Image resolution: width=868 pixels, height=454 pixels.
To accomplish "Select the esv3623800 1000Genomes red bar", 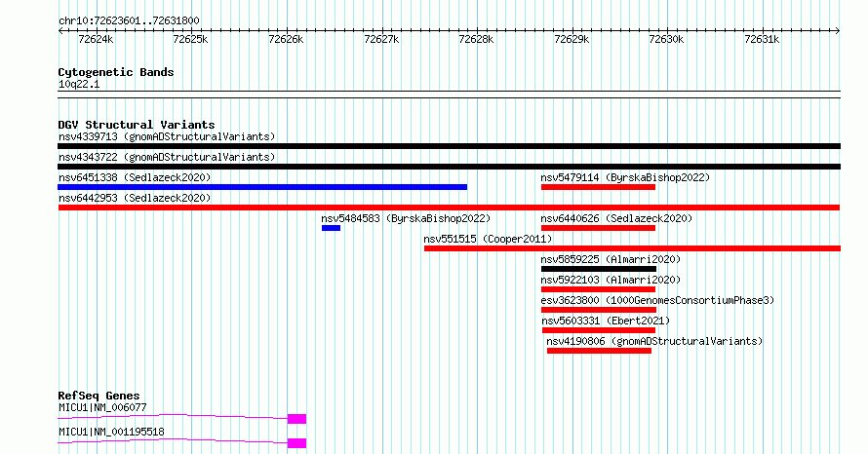I will coord(599,310).
